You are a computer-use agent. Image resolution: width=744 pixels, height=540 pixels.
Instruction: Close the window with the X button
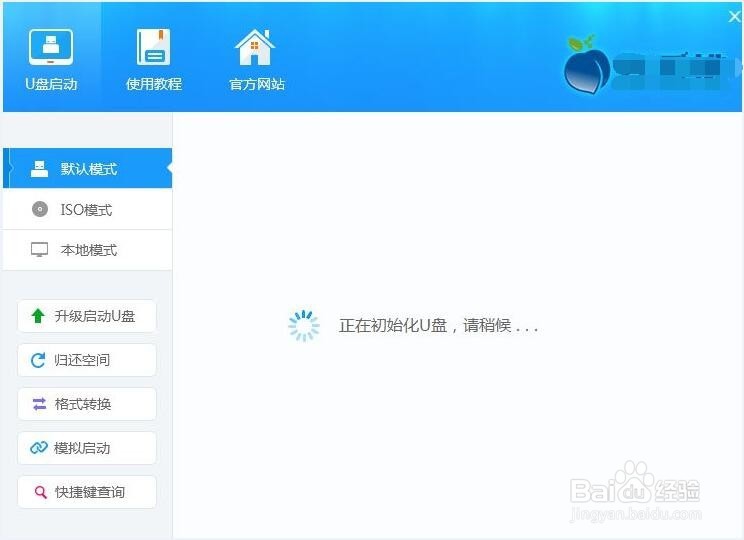[735, 17]
